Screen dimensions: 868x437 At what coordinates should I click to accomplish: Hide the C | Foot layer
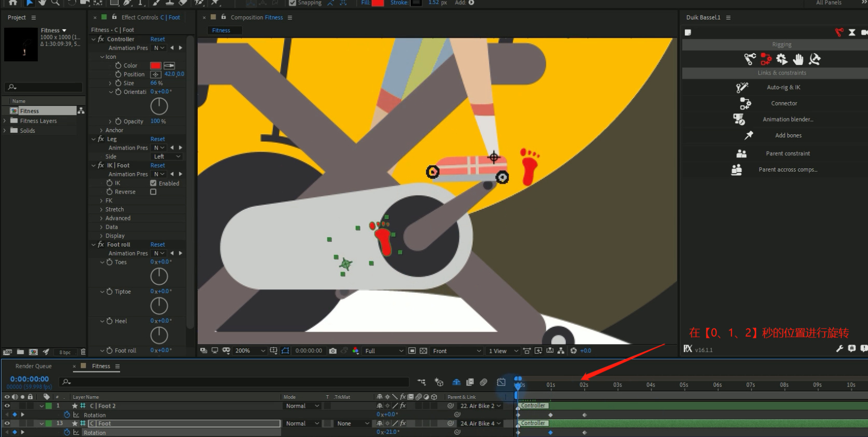point(7,423)
